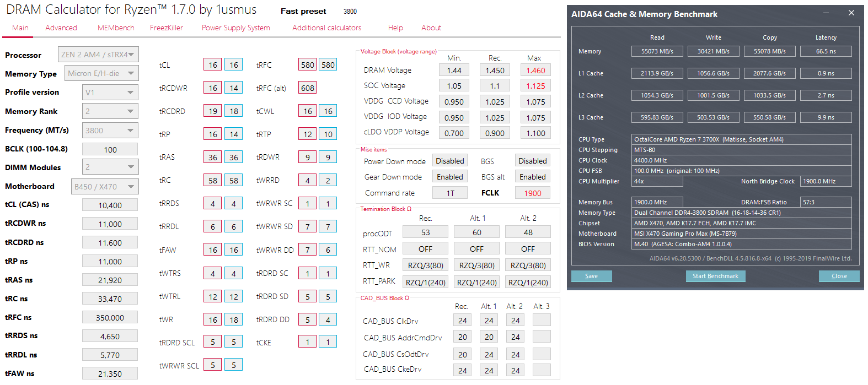Go to Power Supply System tab
Viewport: 868px width, 385px height.
tap(236, 28)
